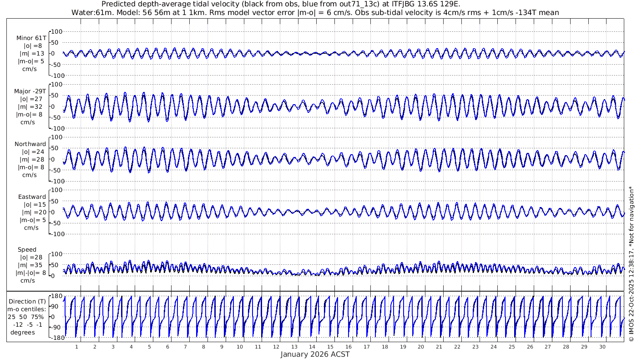The image size is (637, 364).
Task: Click day '1' on the date axis
Action: (76, 347)
